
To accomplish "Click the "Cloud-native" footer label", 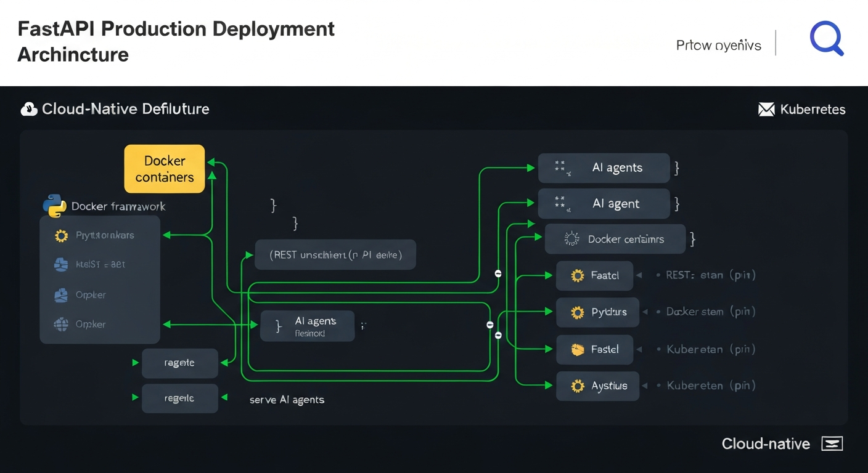I will [x=766, y=443].
